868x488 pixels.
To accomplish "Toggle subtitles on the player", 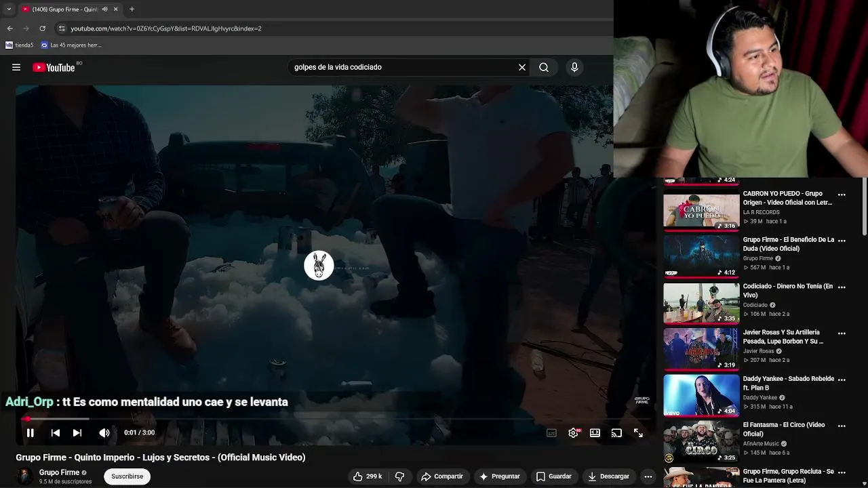I will pyautogui.click(x=552, y=433).
